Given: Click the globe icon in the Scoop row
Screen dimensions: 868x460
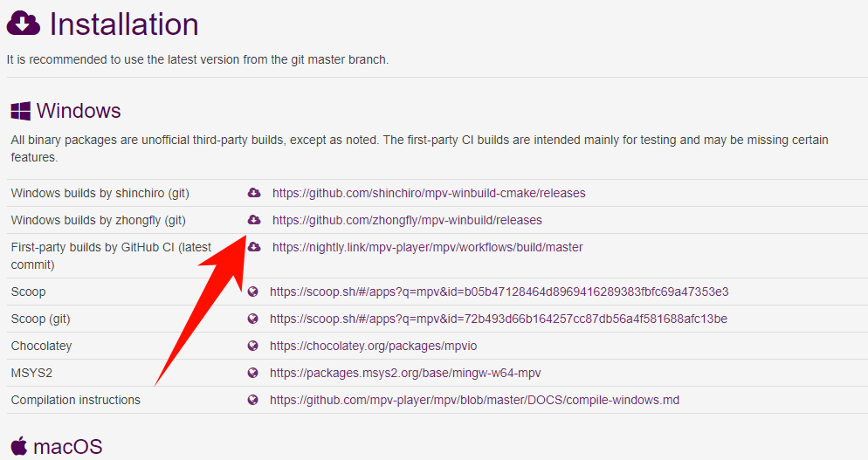Looking at the screenshot, I should pos(253,292).
